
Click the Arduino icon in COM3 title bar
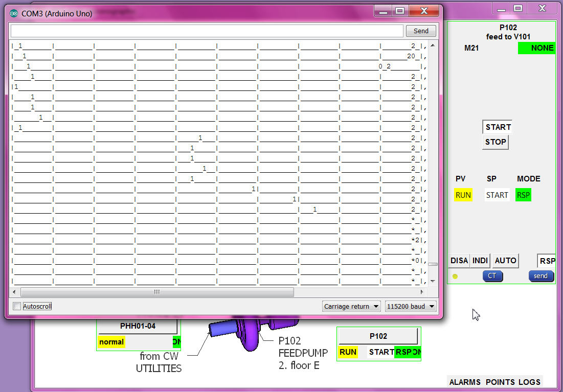(14, 14)
